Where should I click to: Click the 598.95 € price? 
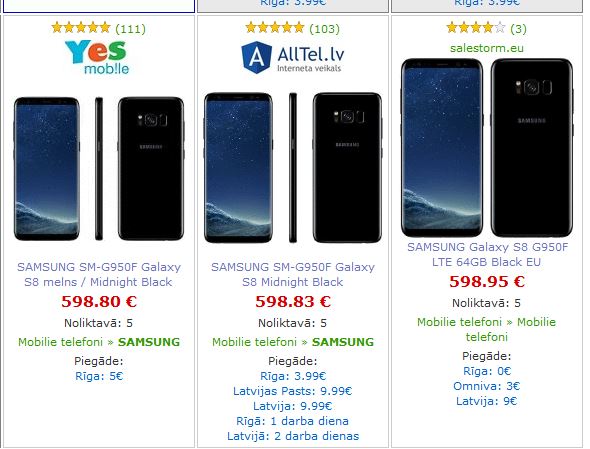point(487,282)
